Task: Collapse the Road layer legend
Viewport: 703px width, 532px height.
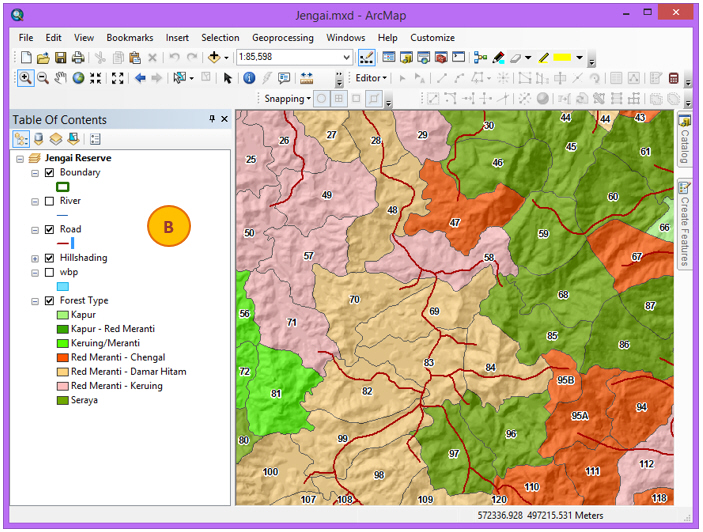Action: (x=35, y=230)
